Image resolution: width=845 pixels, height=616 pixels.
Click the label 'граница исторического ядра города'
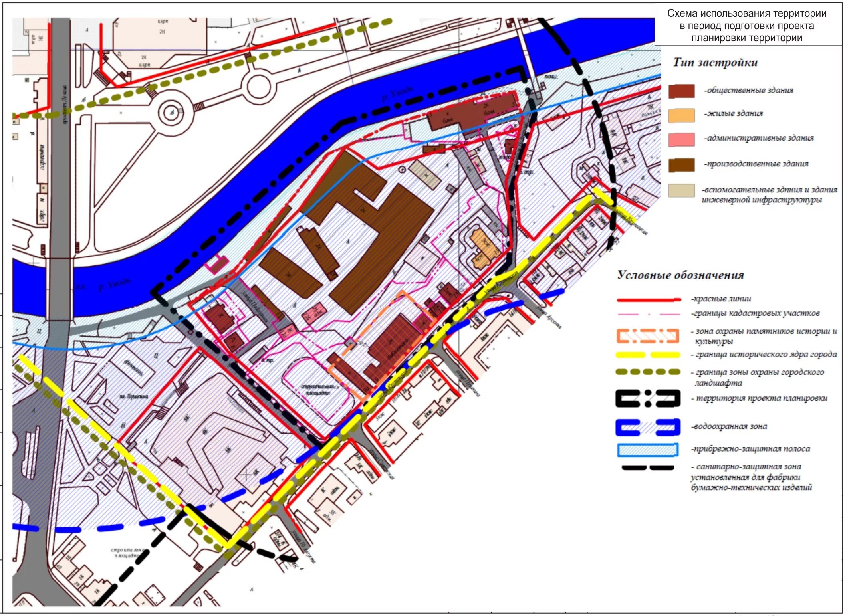coord(766,355)
